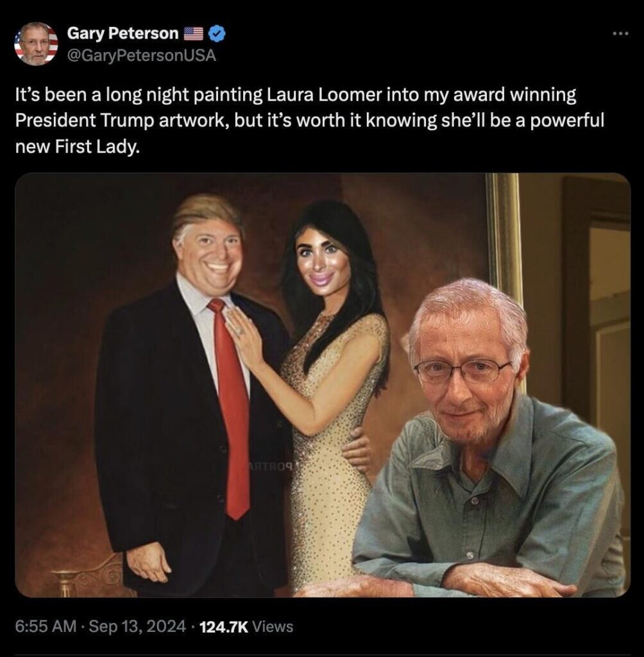
Task: Click the tweet text starting "It's been a long night"
Action: point(310,121)
